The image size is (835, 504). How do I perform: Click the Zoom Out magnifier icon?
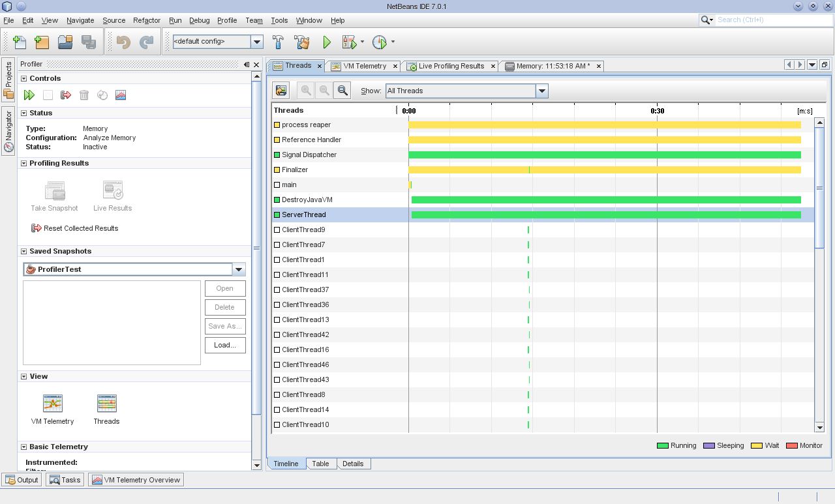tap(324, 91)
